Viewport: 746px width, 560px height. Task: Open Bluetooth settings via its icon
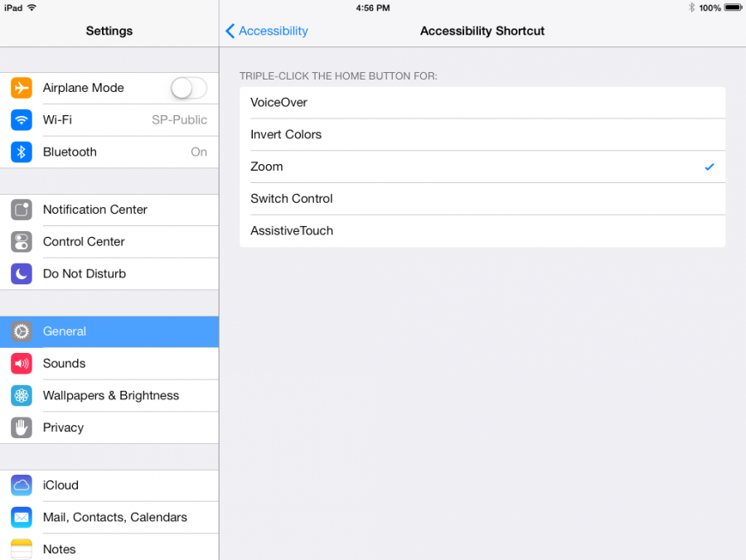tap(21, 152)
